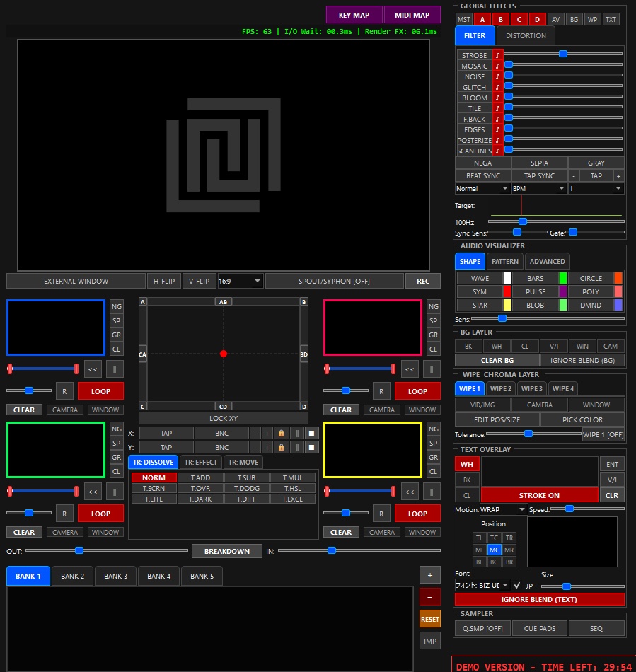Image resolution: width=636 pixels, height=672 pixels.
Task: Switch to the DISTORTION effects tab
Action: tap(526, 36)
